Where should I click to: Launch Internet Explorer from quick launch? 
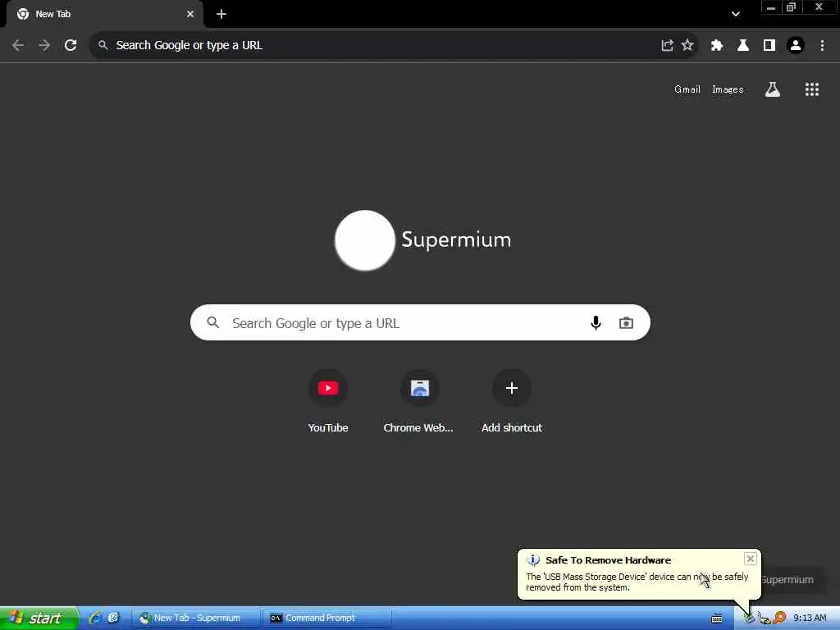tap(95, 618)
